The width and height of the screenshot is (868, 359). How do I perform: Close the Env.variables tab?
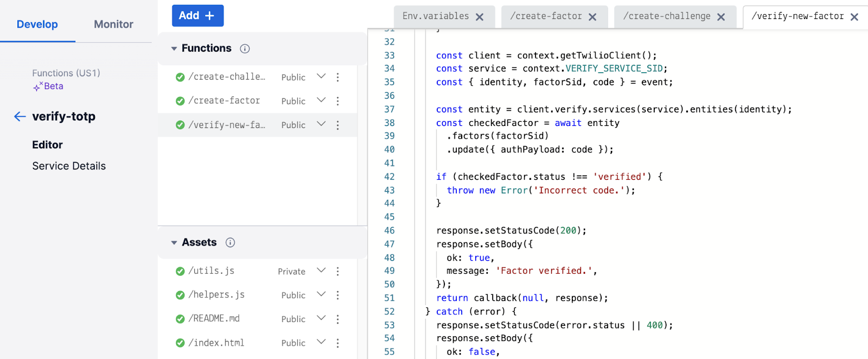click(480, 17)
